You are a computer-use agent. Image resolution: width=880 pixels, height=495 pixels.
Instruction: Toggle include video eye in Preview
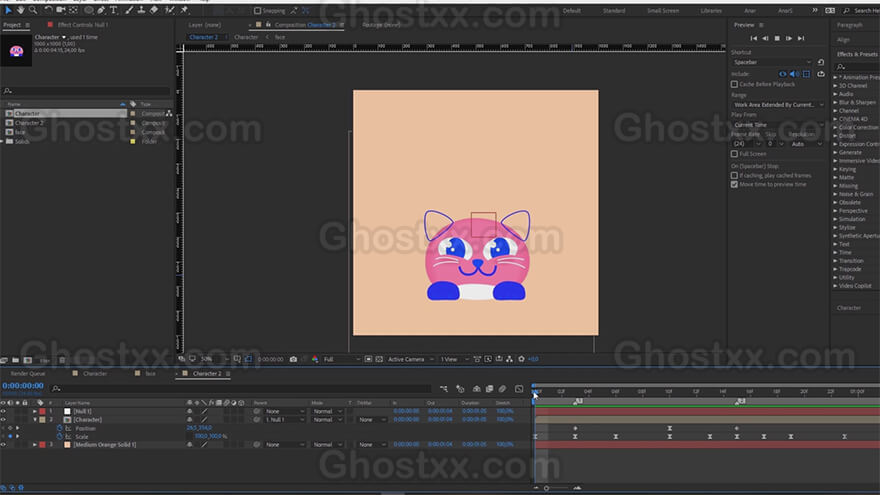(x=783, y=74)
